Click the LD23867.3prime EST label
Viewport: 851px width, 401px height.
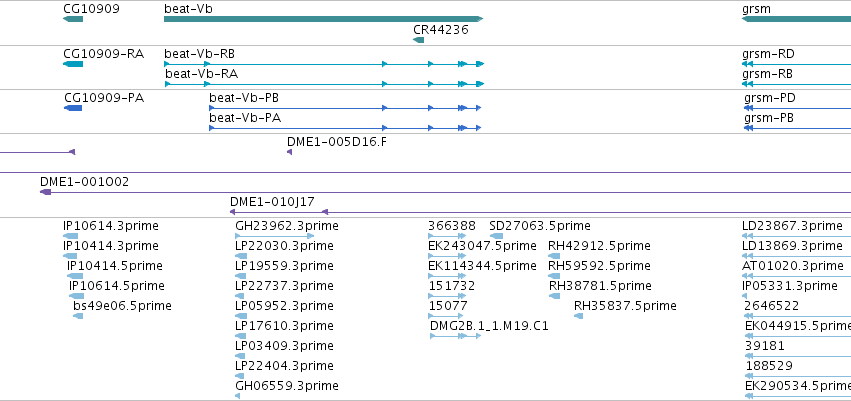click(x=792, y=226)
